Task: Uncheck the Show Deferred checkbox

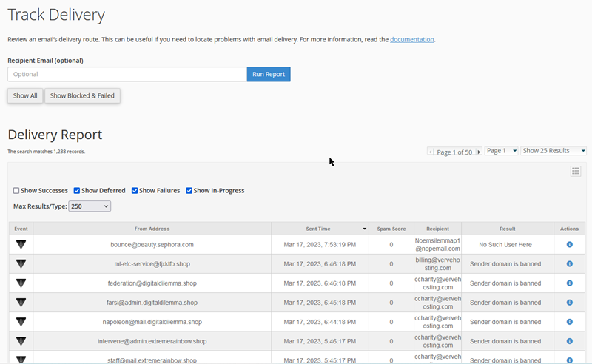Action: pos(77,191)
